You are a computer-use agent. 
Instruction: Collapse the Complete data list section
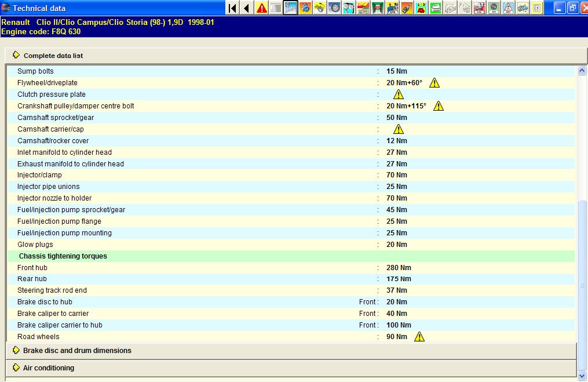point(296,56)
